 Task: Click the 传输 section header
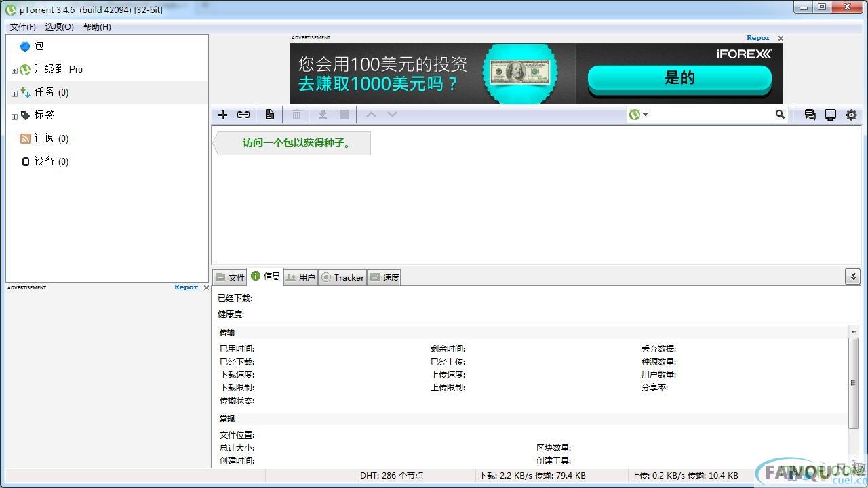tap(227, 333)
